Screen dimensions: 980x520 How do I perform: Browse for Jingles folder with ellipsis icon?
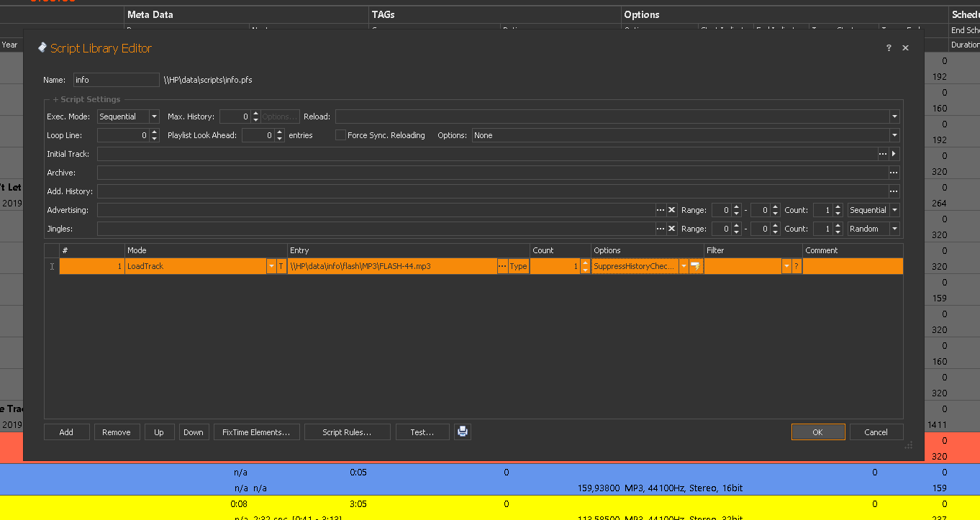[x=661, y=229]
